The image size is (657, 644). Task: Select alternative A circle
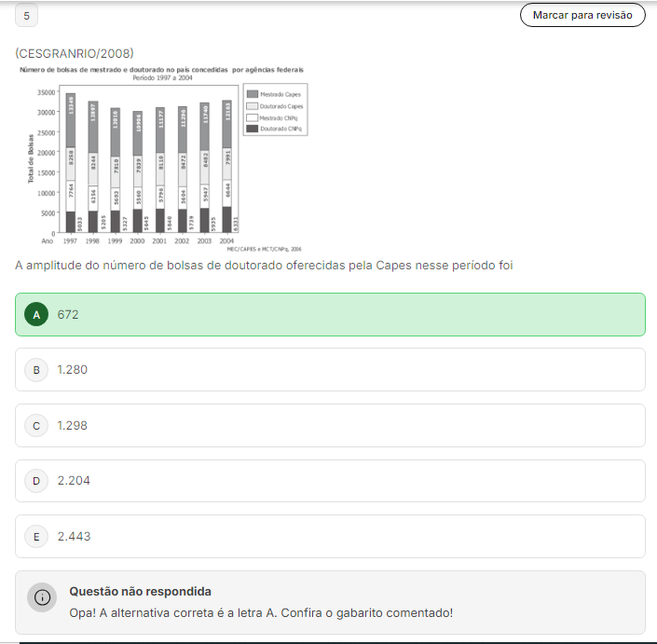pos(36,315)
